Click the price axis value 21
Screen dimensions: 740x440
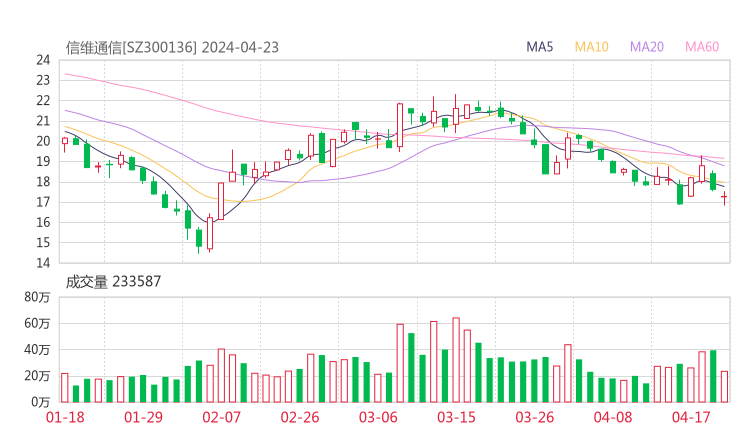43,121
